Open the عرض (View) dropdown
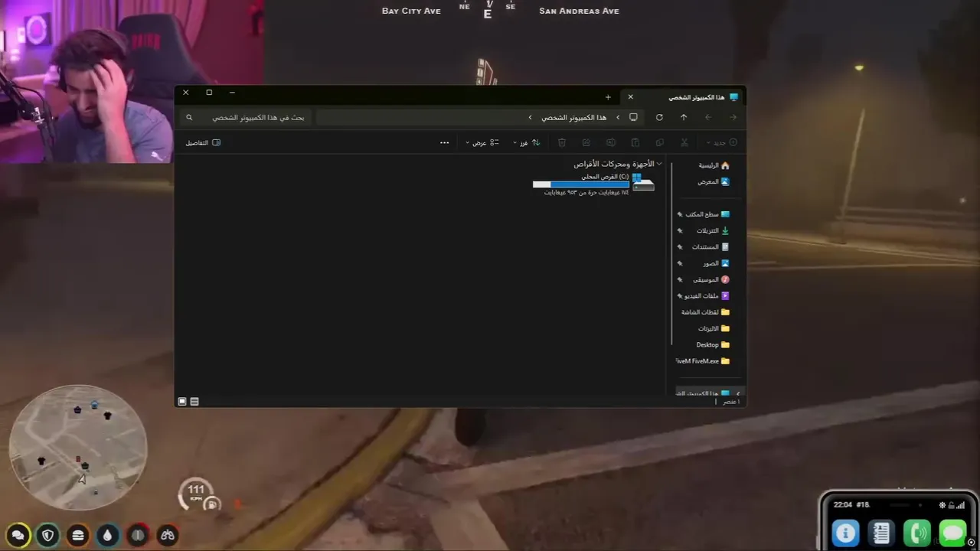This screenshot has height=551, width=980. pyautogui.click(x=483, y=142)
